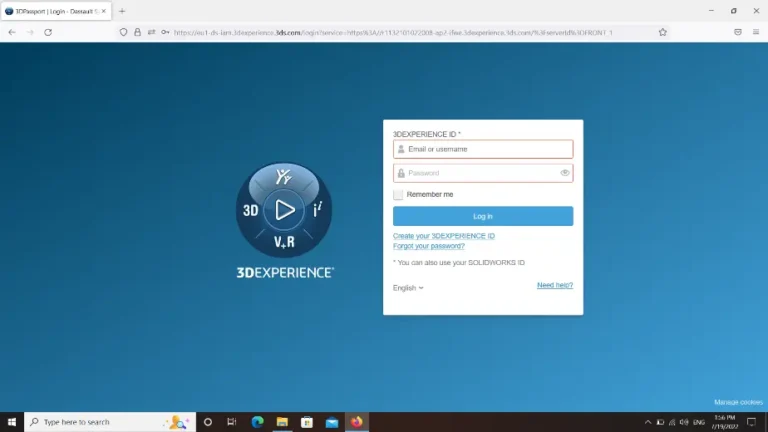
Task: Go forward with the browser forward arrow
Action: pyautogui.click(x=30, y=32)
